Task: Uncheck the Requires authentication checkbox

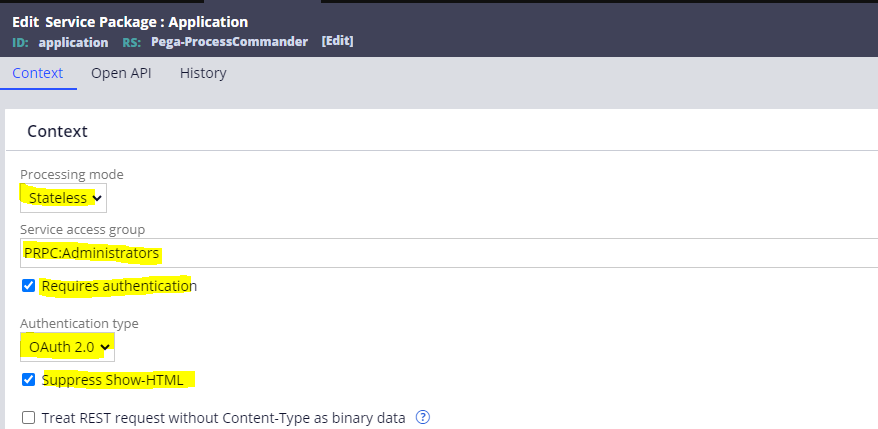Action: 28,286
